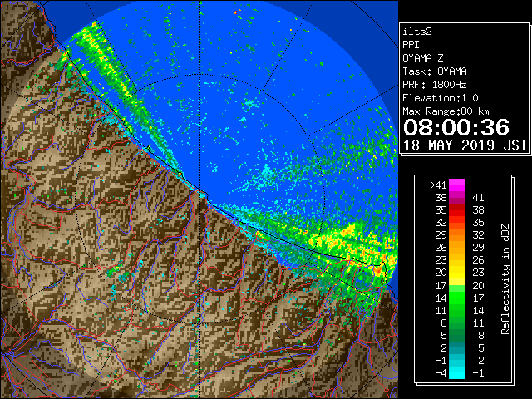This screenshot has width=532, height=399.
Task: Select the 'Elevation:1.0' line
Action: [x=441, y=98]
